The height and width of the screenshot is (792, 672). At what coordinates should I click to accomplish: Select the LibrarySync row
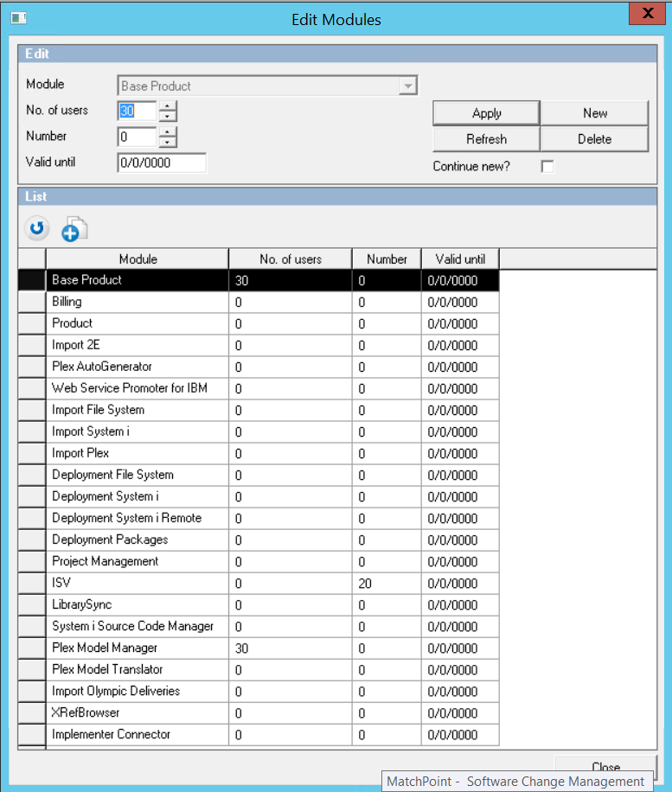coord(259,605)
